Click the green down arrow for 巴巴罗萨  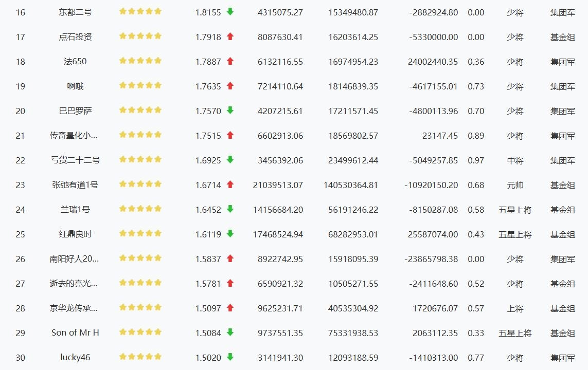point(230,110)
